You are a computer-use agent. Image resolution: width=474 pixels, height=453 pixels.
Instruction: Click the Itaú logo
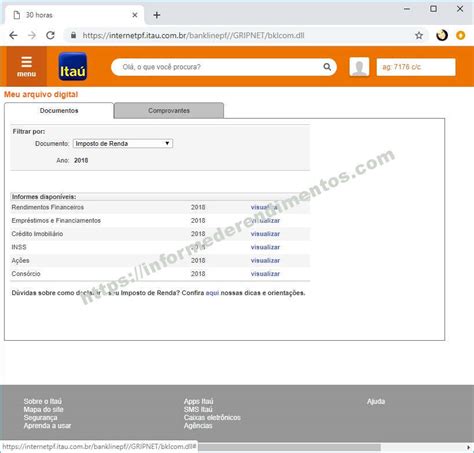click(73, 66)
